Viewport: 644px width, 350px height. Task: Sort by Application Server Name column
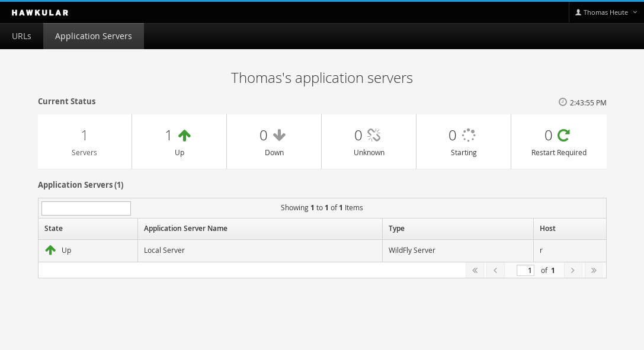pos(260,229)
